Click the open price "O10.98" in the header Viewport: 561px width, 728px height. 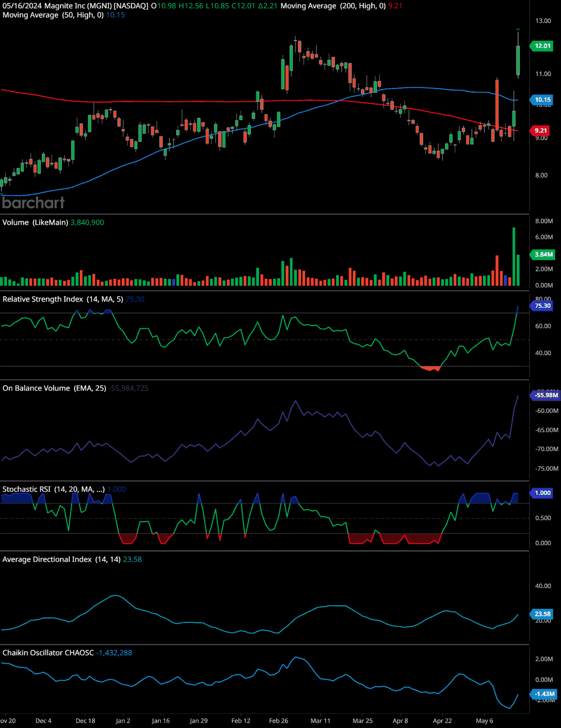tap(163, 6)
